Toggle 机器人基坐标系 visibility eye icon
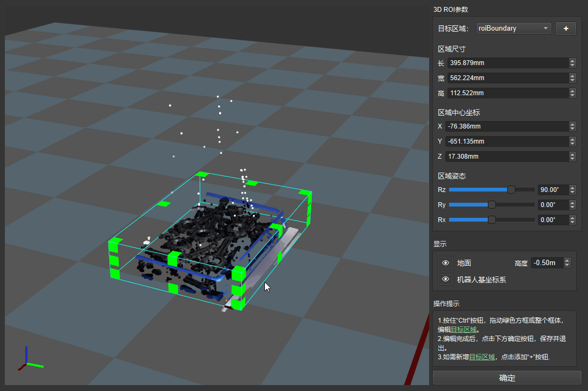The image size is (588, 391). coord(445,279)
